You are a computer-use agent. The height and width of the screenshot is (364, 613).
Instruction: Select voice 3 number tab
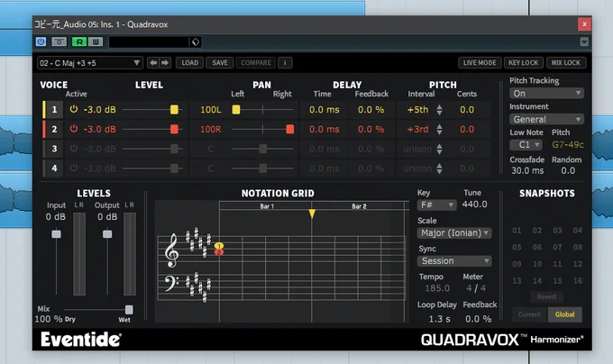click(54, 149)
